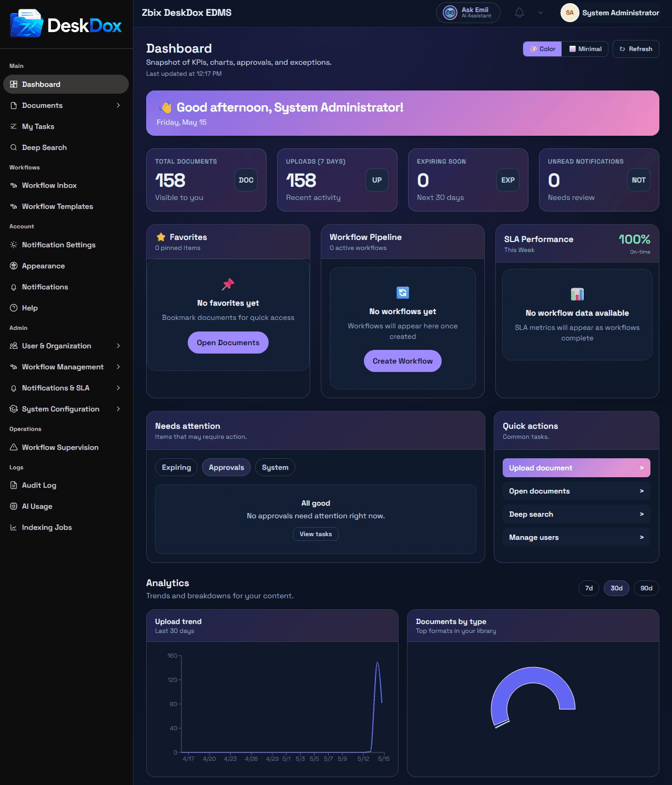This screenshot has width=672, height=785.
Task: Click the Create Workflow button
Action: point(403,361)
